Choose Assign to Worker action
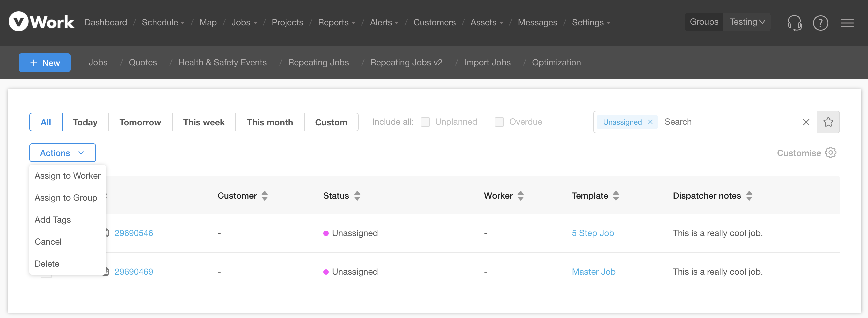 [68, 176]
